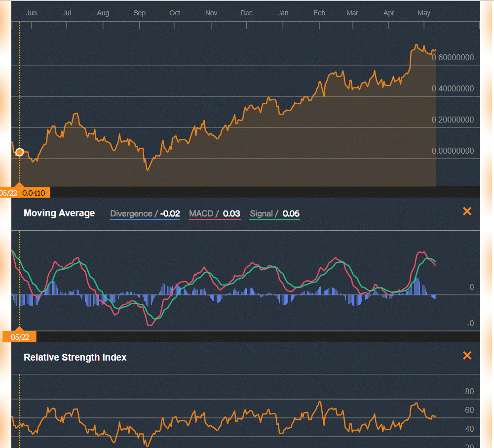Image resolution: width=494 pixels, height=448 pixels.
Task: Click the 0.0410 price value tag
Action: click(34, 193)
